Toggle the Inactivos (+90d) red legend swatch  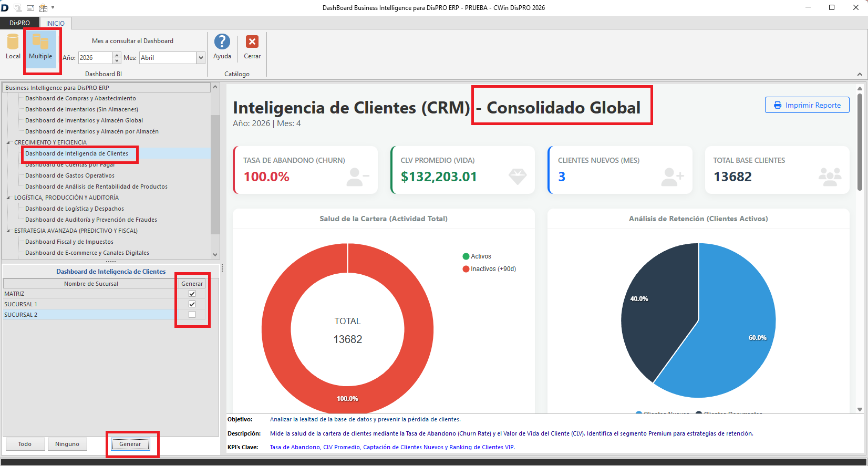pyautogui.click(x=466, y=269)
